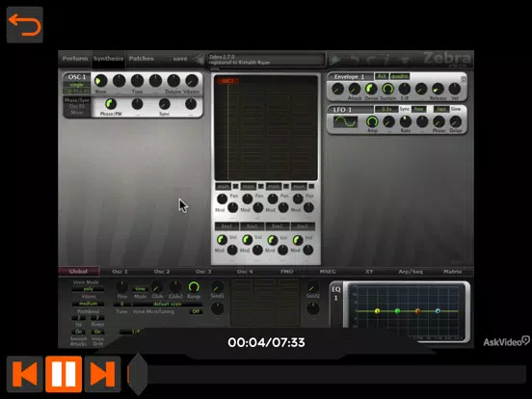532x399 pixels.
Task: Toggle Smooth Attacks On switch
Action: [x=78, y=332]
